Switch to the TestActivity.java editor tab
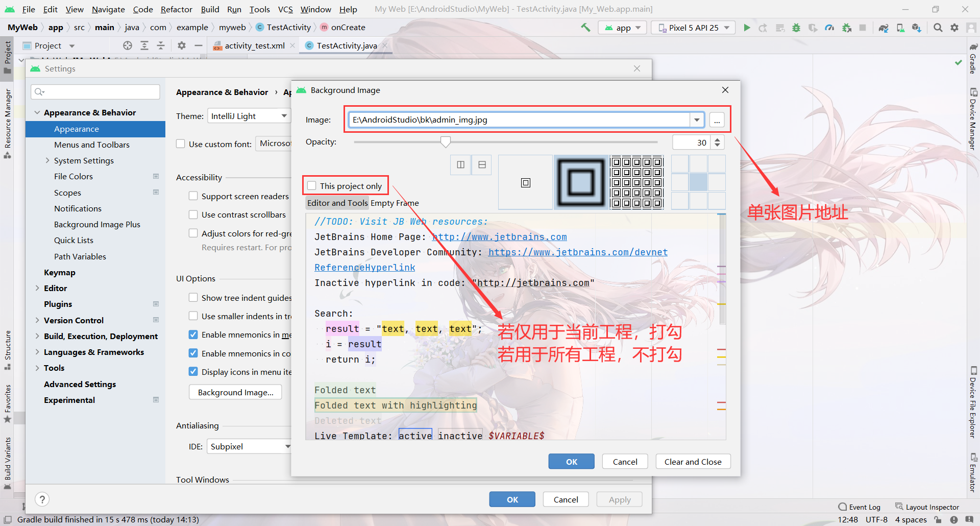The width and height of the screenshot is (980, 526). [346, 45]
